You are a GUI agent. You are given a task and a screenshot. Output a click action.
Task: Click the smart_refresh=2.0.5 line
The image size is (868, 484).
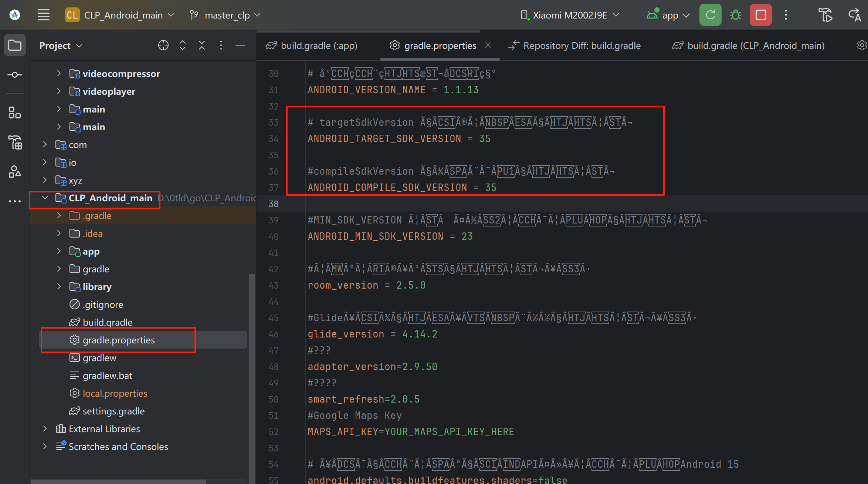pos(363,399)
